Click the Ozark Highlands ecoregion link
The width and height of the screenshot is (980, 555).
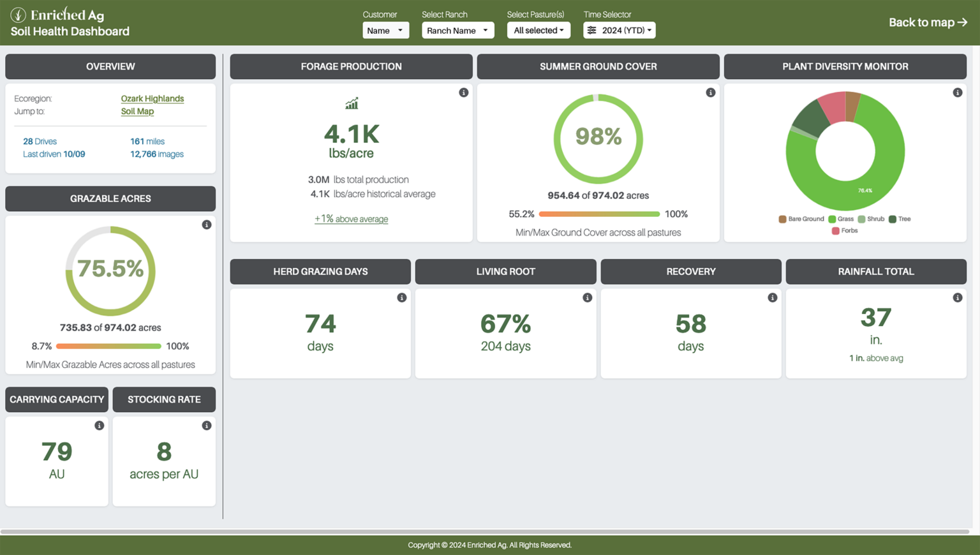coord(152,98)
